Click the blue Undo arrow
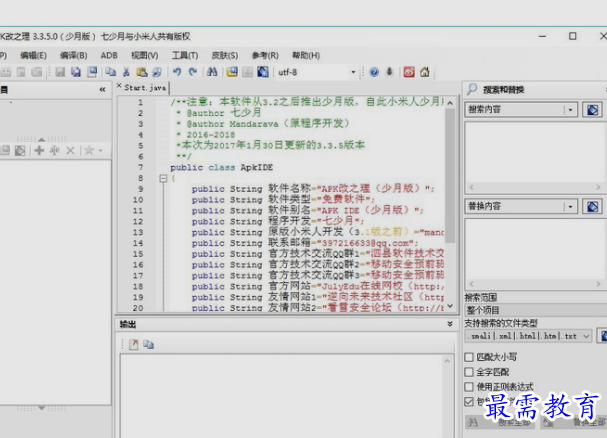The height and width of the screenshot is (438, 607). [177, 72]
